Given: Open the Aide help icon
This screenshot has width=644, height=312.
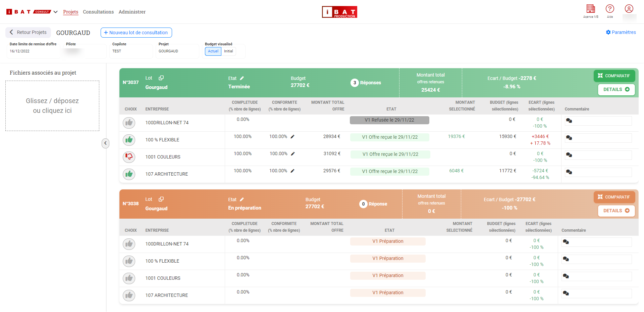Looking at the screenshot, I should point(609,9).
